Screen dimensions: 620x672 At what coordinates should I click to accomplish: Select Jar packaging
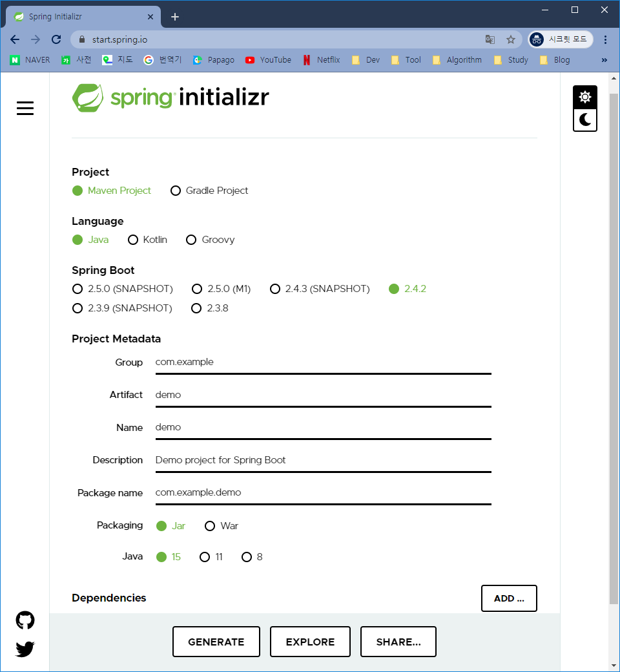pyautogui.click(x=170, y=526)
